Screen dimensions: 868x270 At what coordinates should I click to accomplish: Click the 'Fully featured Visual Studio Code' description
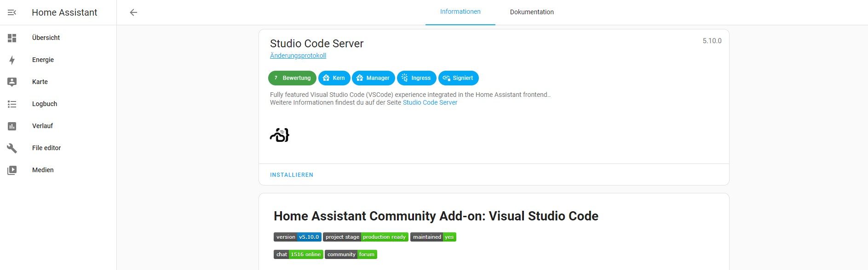(x=410, y=95)
